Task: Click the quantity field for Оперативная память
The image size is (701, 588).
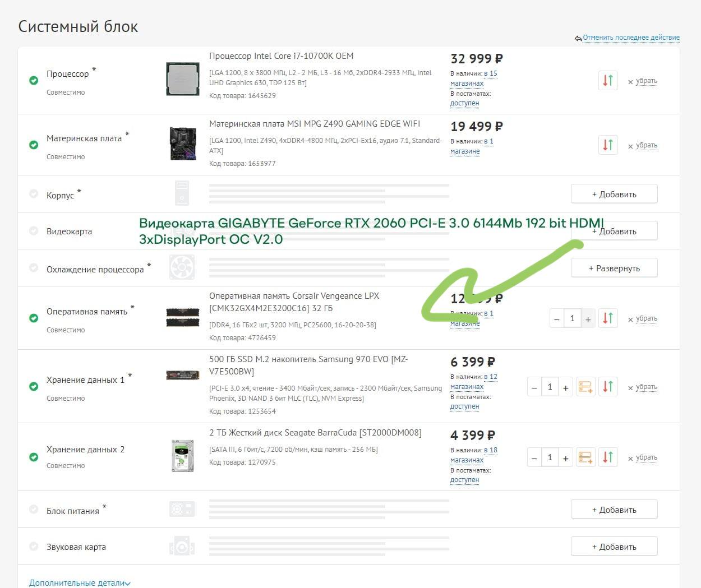Action: pyautogui.click(x=572, y=318)
